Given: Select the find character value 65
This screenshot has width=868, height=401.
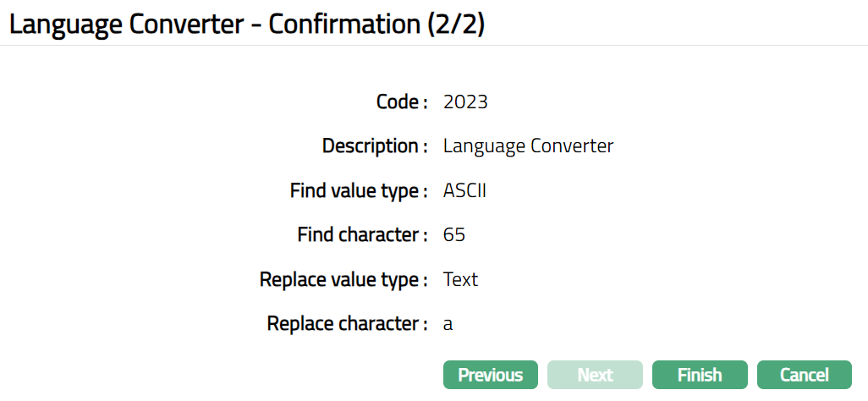Looking at the screenshot, I should click(454, 235).
